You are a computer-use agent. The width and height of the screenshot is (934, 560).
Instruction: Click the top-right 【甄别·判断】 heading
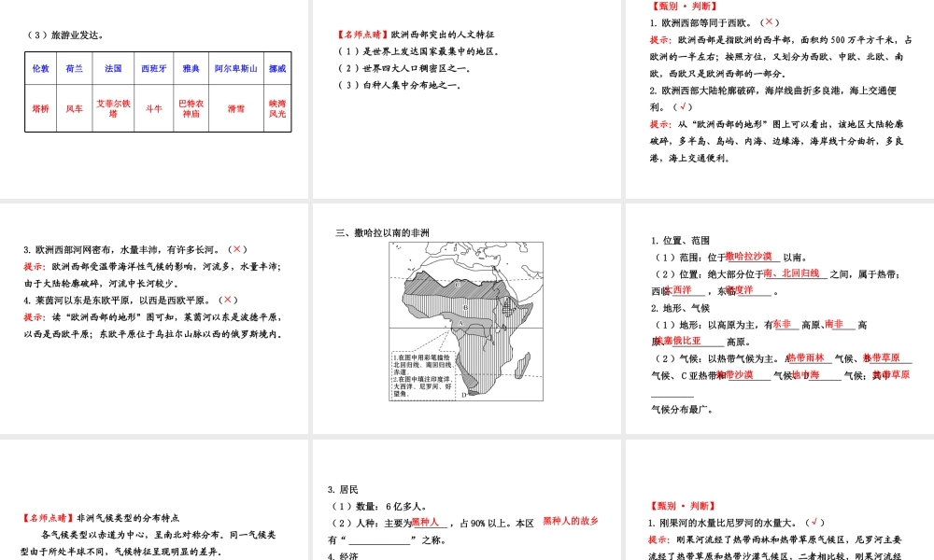pos(685,6)
